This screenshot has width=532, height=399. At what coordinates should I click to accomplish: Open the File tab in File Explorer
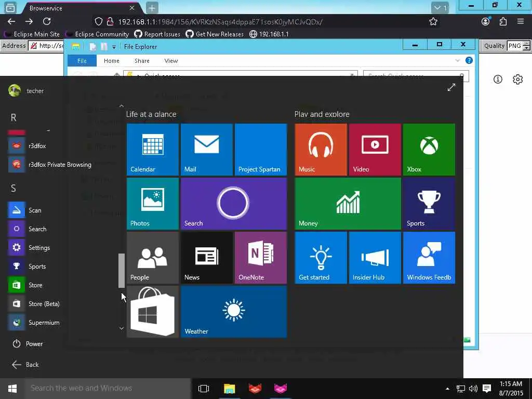click(82, 61)
